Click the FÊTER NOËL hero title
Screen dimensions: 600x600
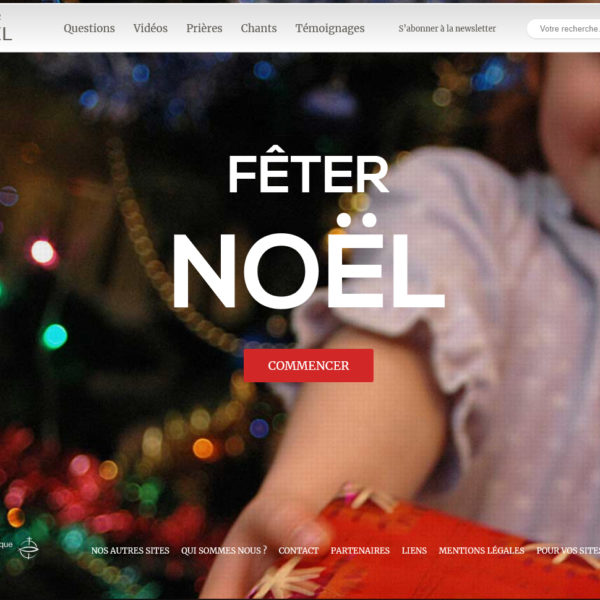pyautogui.click(x=308, y=231)
